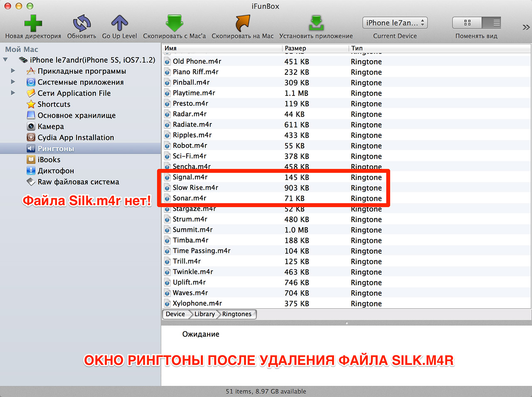The height and width of the screenshot is (397, 532).
Task: Expand Прикладные программы tree node
Action: click(13, 71)
